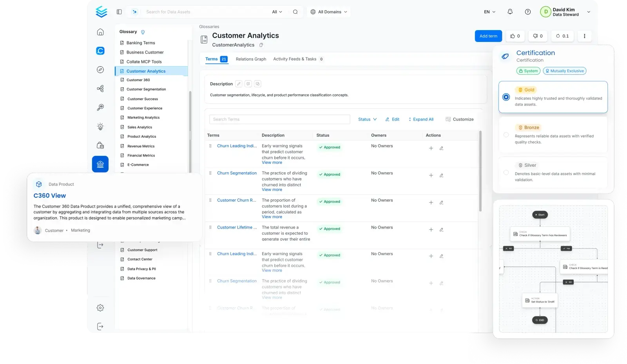Switch to Activity Feeds & Tasks tab

point(298,59)
